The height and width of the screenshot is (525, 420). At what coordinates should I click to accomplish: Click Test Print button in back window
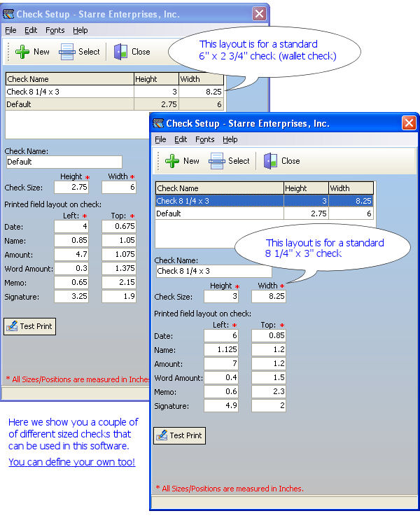click(x=30, y=326)
